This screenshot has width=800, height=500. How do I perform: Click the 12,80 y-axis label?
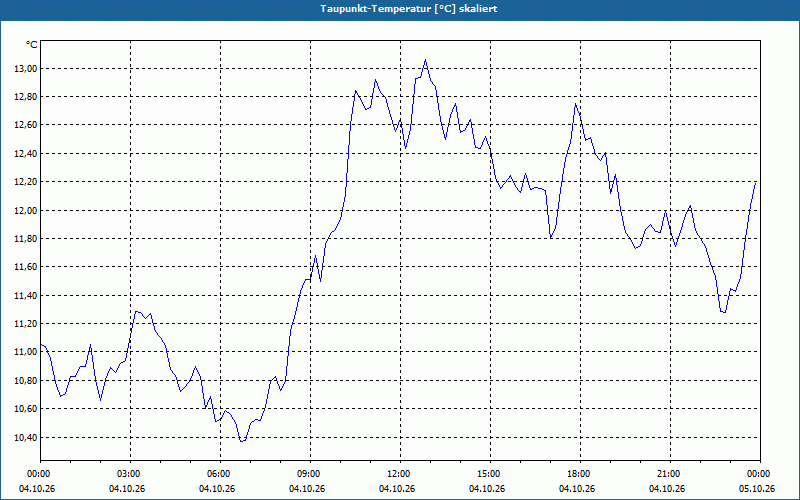[26, 97]
